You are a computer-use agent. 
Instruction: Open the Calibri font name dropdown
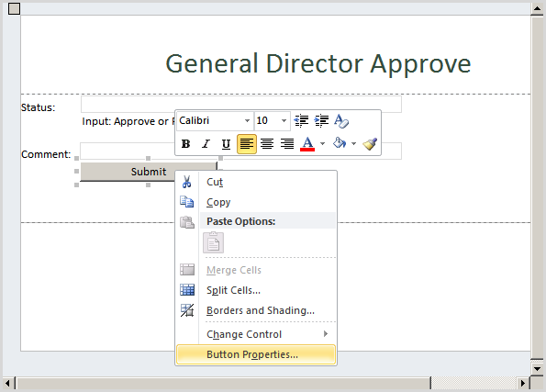[247, 120]
